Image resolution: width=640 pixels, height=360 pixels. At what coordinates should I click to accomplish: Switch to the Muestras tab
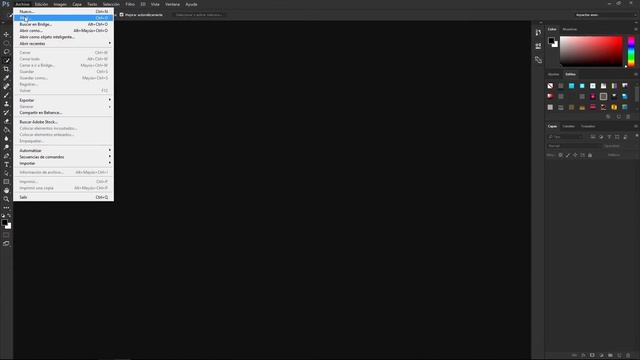click(x=570, y=29)
